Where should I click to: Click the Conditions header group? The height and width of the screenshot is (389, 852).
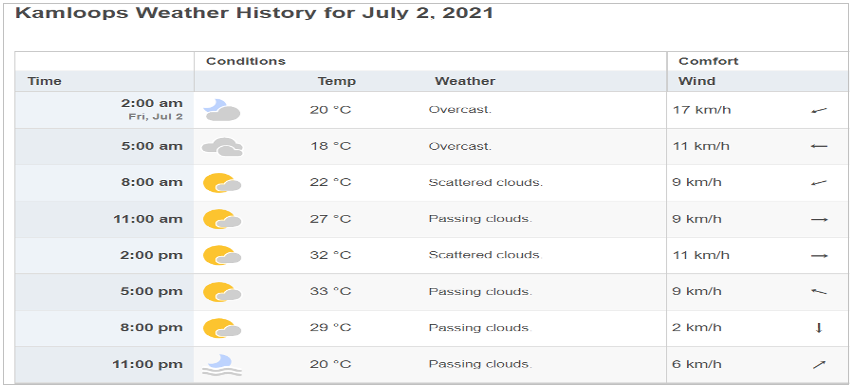coord(246,61)
